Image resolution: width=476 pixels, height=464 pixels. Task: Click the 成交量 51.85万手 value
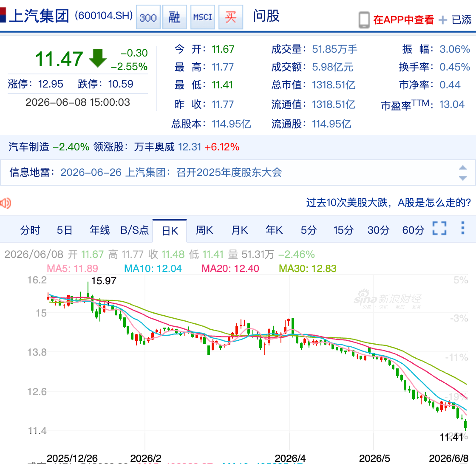(x=335, y=49)
